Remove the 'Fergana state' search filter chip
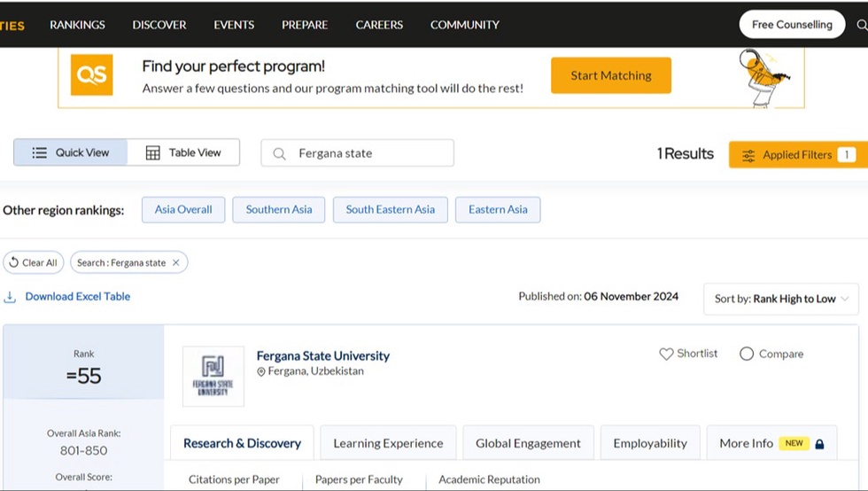 point(176,262)
